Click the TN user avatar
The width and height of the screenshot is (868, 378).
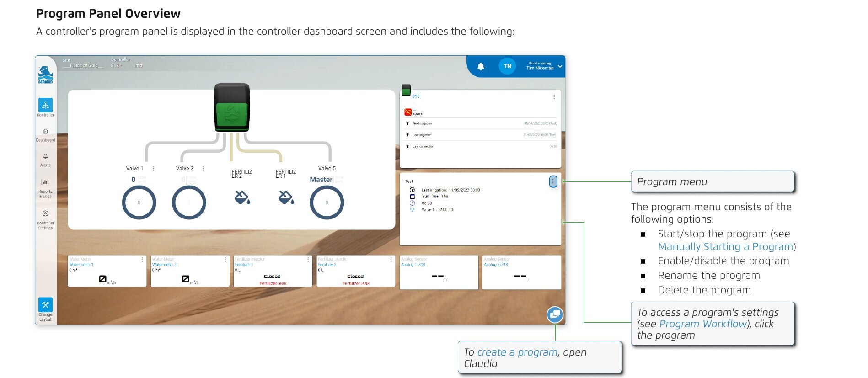[x=507, y=66]
